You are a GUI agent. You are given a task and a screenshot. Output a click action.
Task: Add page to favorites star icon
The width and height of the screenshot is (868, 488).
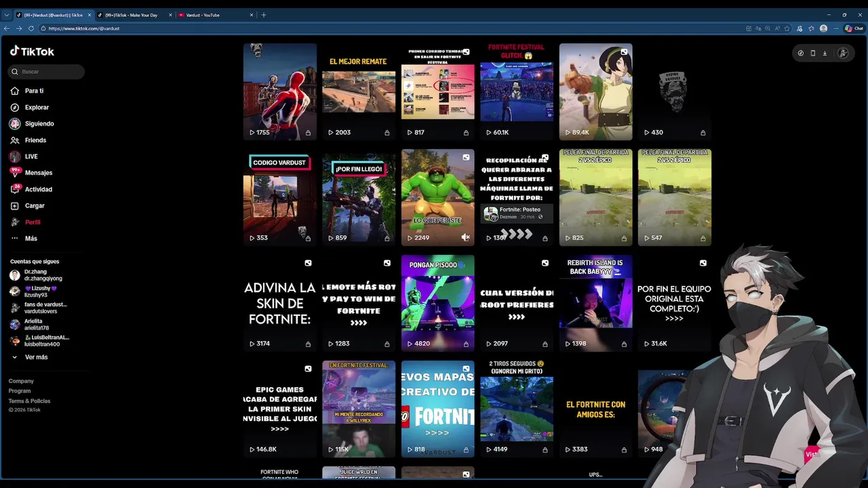point(787,28)
